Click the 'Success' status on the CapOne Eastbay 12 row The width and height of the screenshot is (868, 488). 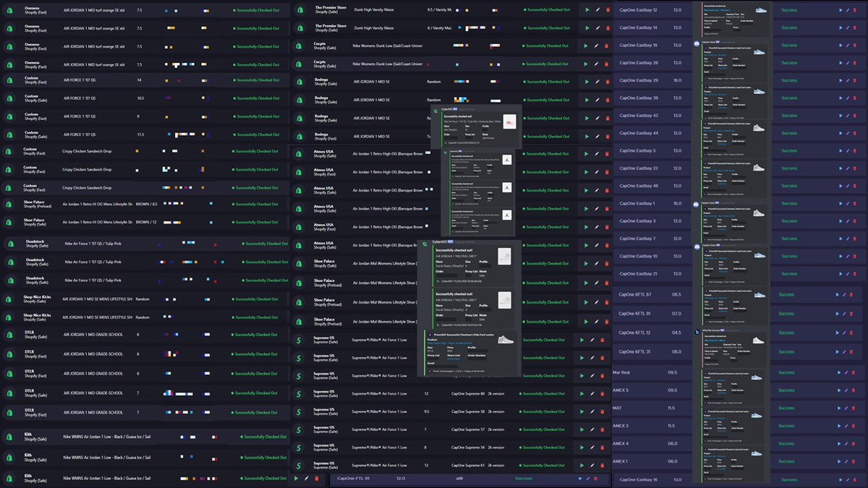(x=788, y=10)
